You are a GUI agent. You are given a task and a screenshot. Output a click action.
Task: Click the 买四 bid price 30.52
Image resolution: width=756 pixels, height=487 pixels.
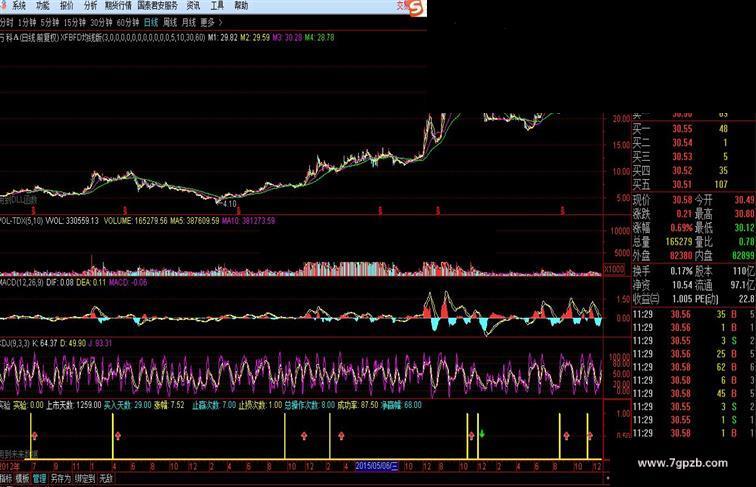point(682,170)
